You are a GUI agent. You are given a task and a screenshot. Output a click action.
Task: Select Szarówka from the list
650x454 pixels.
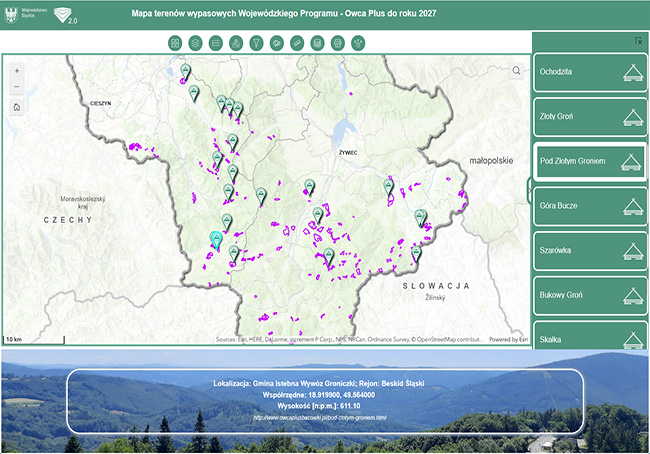pos(590,251)
